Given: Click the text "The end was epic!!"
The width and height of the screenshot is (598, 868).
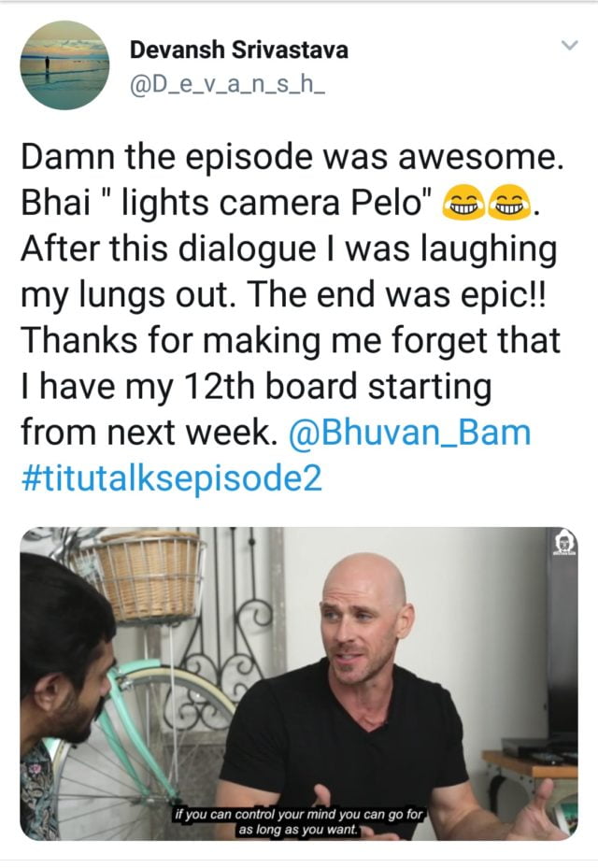Looking at the screenshot, I should pyautogui.click(x=396, y=294).
